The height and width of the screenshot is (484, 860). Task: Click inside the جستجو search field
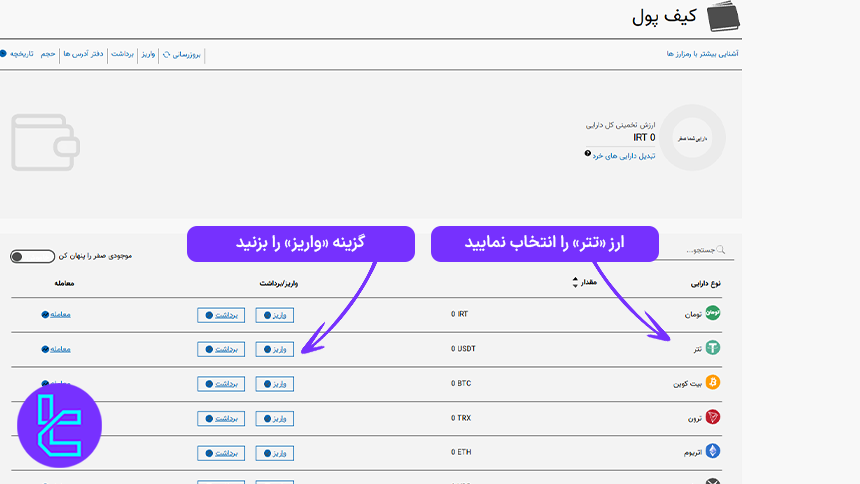(x=697, y=250)
